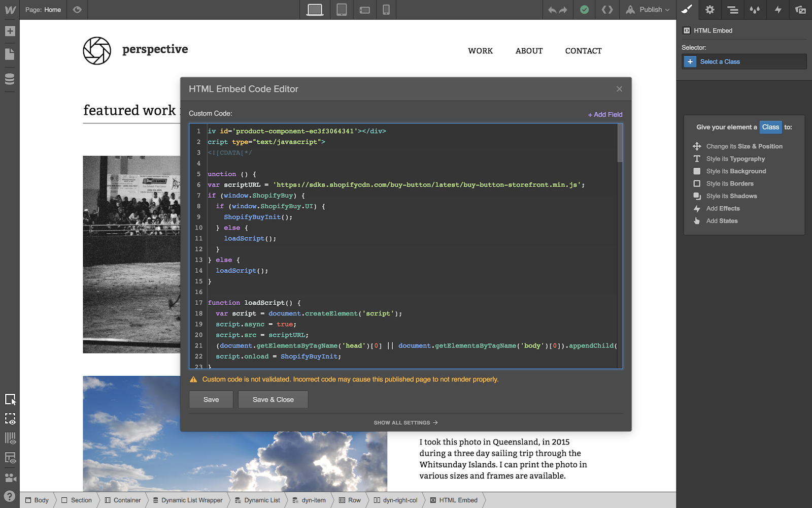Switch to tablet preview mode
This screenshot has height=508, width=812.
(x=341, y=10)
